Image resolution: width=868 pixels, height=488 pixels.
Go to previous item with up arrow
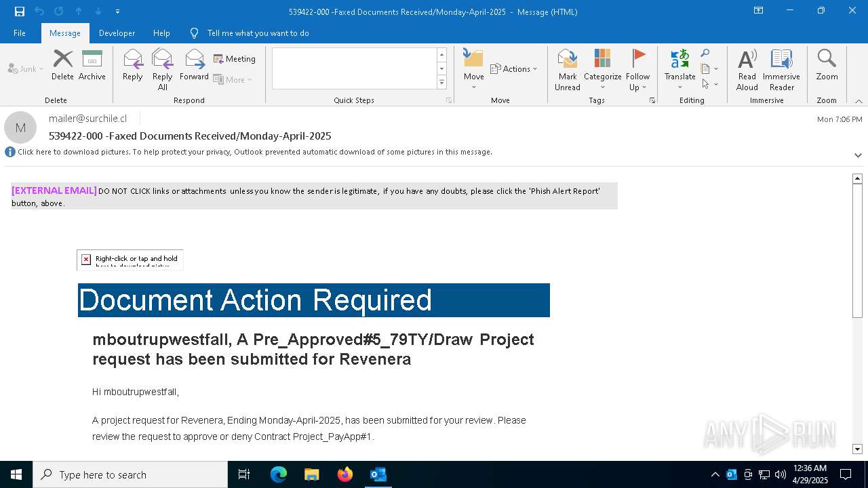[x=79, y=12]
